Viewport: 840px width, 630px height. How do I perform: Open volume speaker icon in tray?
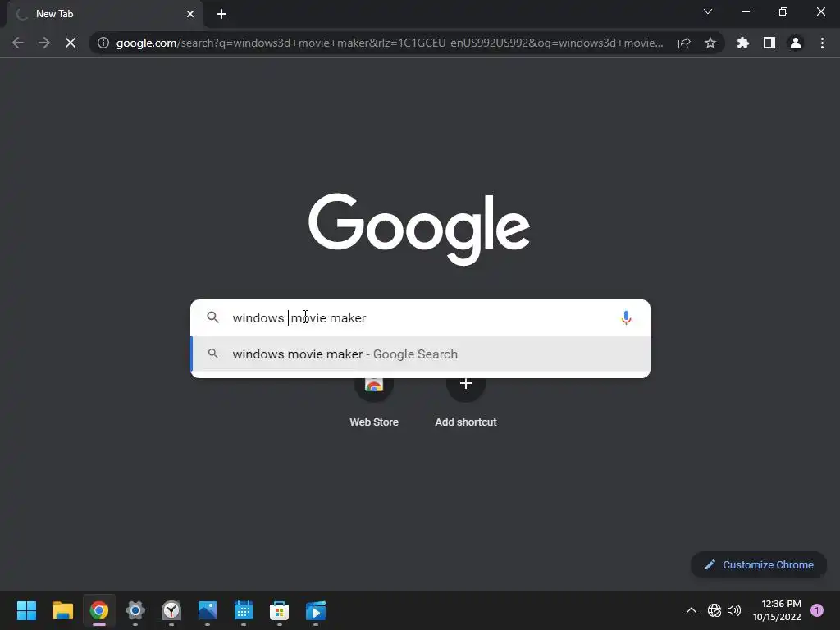pyautogui.click(x=734, y=610)
